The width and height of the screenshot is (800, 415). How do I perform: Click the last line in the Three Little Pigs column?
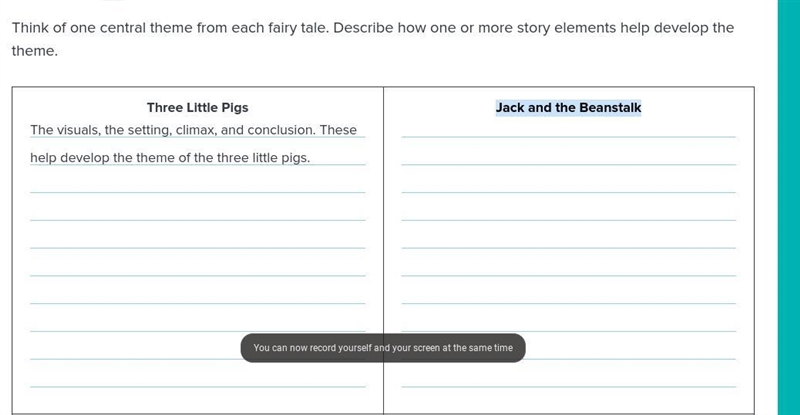pyautogui.click(x=197, y=379)
